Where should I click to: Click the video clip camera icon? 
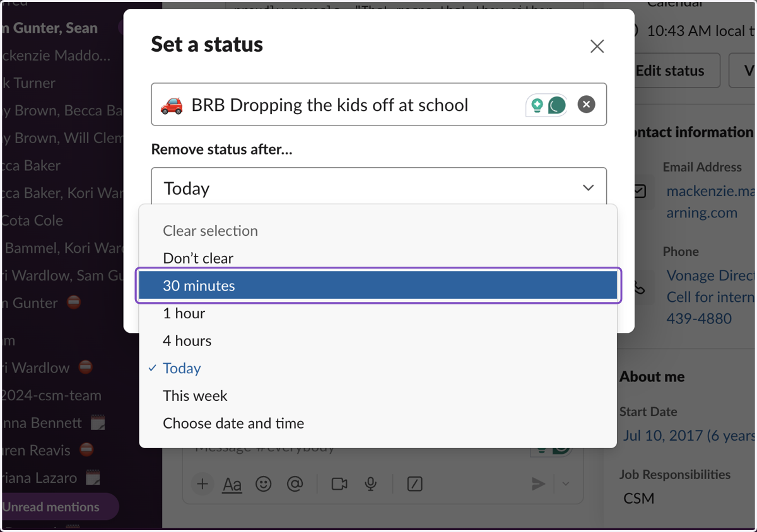pyautogui.click(x=339, y=484)
